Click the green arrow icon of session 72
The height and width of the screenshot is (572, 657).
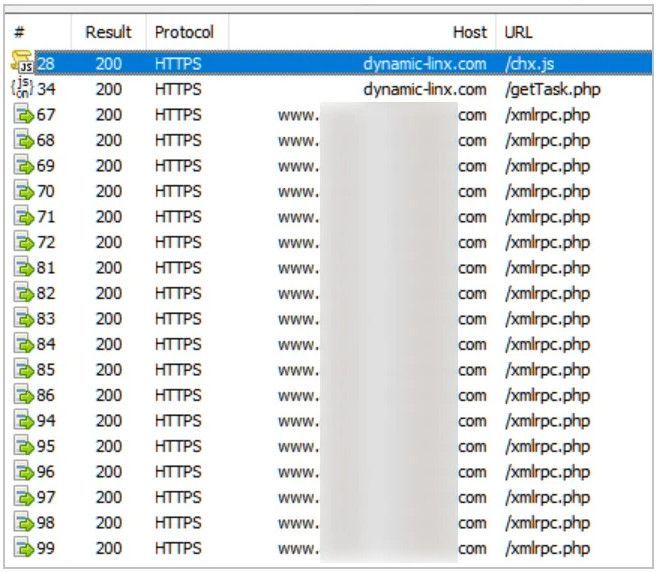coord(23,242)
